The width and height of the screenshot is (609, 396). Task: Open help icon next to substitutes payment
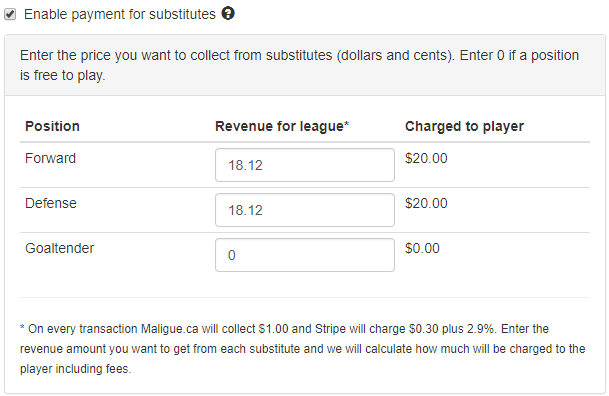coord(228,14)
